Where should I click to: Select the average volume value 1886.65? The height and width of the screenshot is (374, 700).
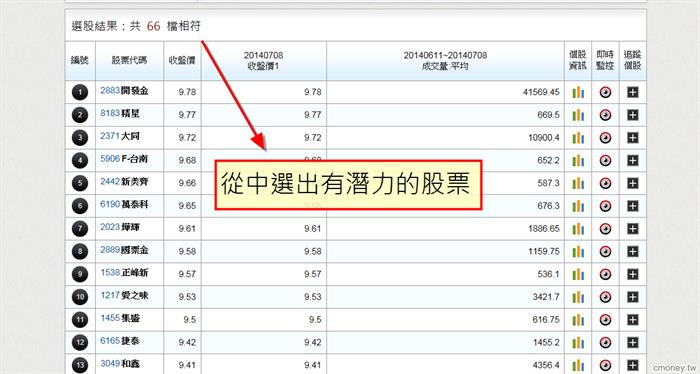(x=544, y=229)
